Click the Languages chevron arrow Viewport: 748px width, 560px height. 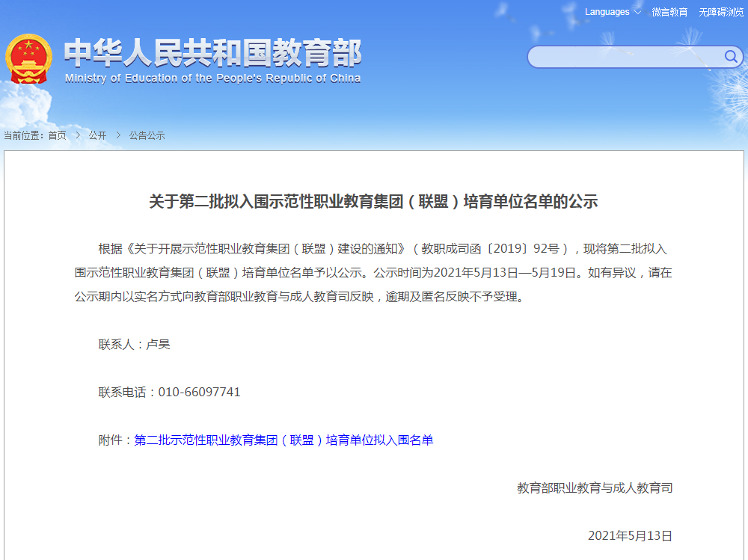[x=636, y=12]
